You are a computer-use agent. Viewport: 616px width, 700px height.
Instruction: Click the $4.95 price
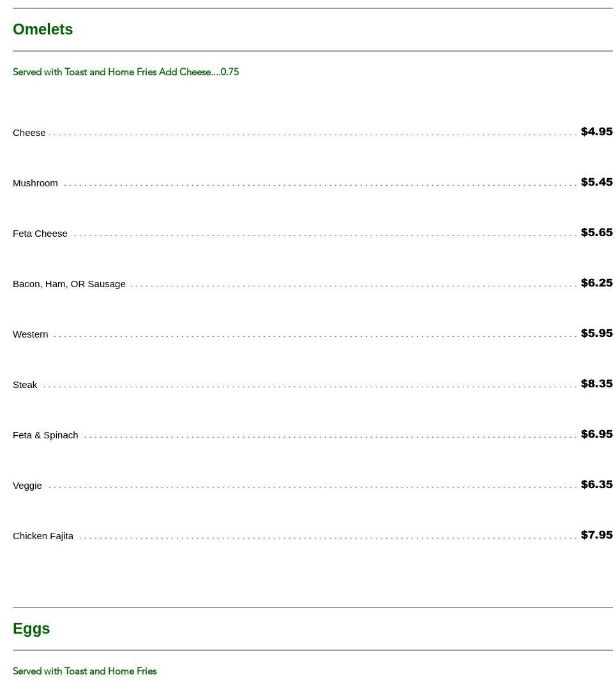pos(596,131)
